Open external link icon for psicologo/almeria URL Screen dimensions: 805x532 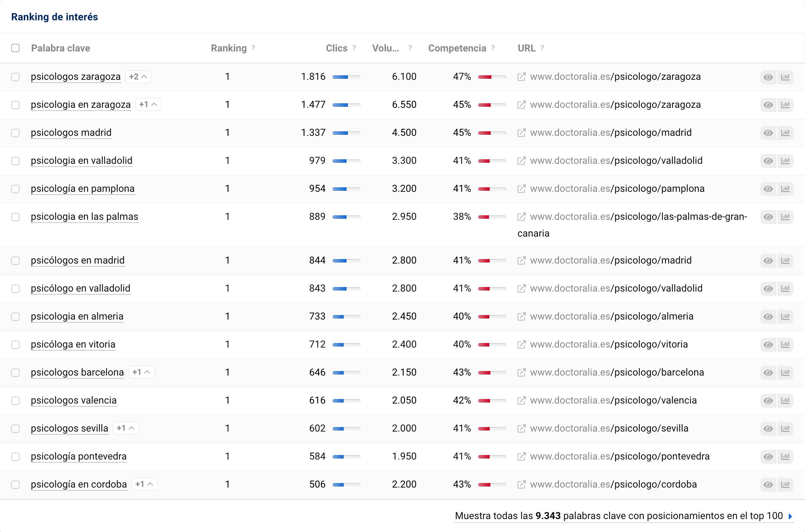tap(521, 317)
